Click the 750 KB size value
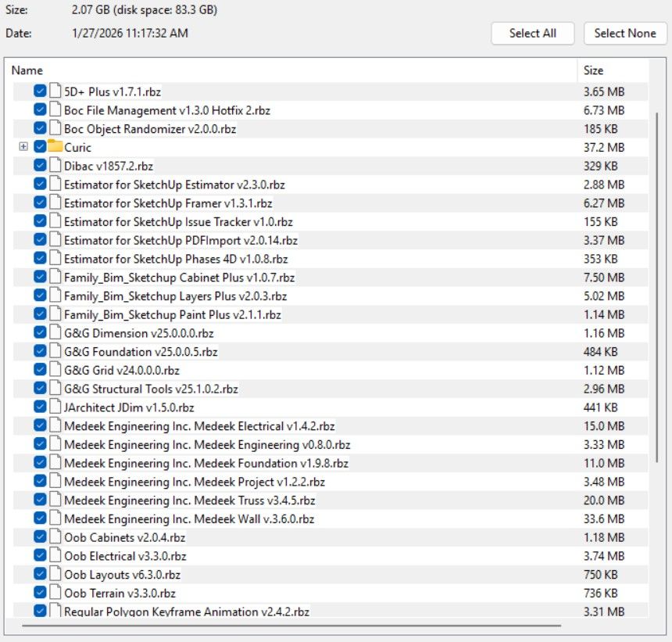This screenshot has width=672, height=642. pos(600,575)
